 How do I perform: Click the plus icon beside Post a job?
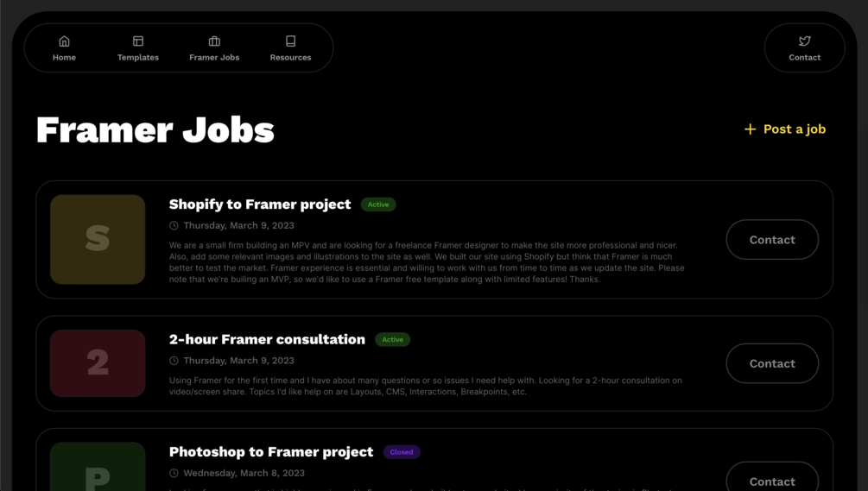click(750, 129)
